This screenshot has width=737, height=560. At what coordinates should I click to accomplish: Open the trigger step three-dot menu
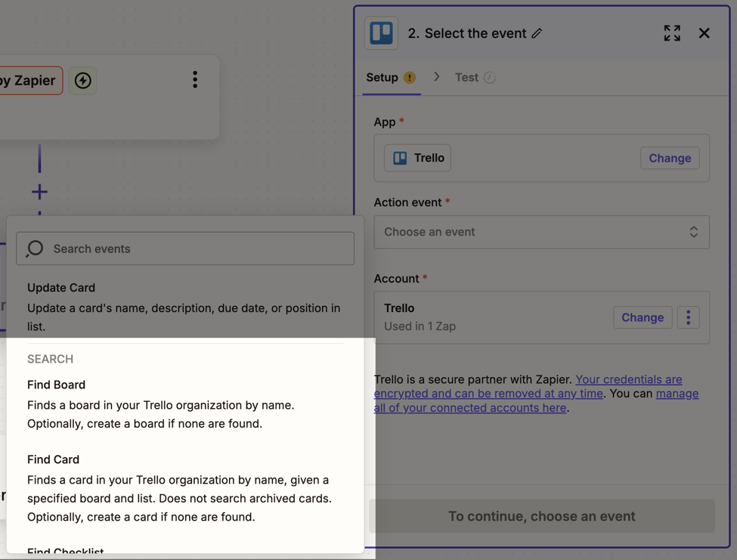pyautogui.click(x=195, y=80)
